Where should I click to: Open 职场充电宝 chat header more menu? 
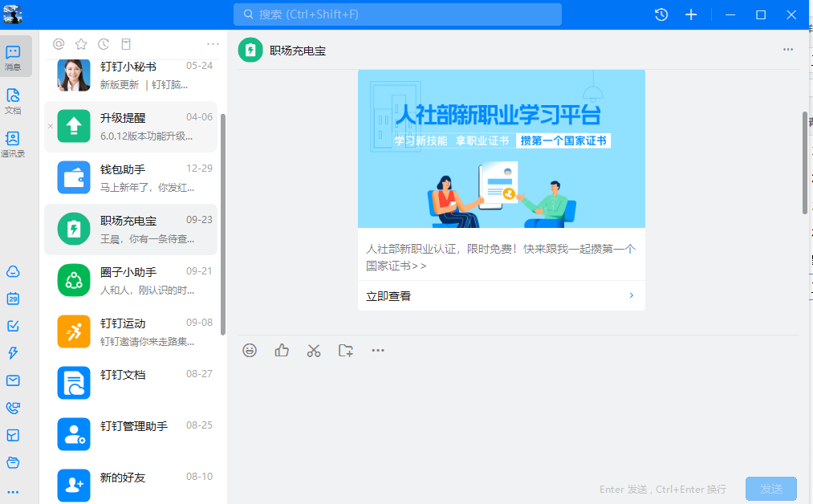point(787,50)
